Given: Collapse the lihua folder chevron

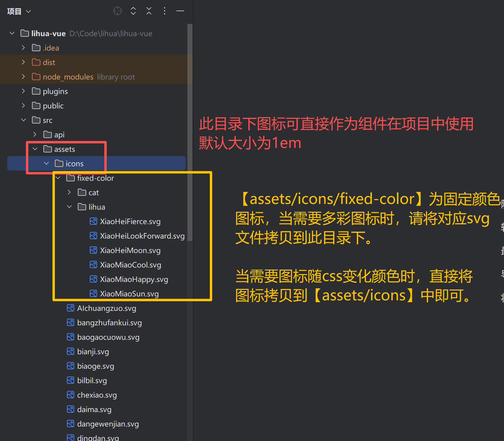Looking at the screenshot, I should [69, 207].
